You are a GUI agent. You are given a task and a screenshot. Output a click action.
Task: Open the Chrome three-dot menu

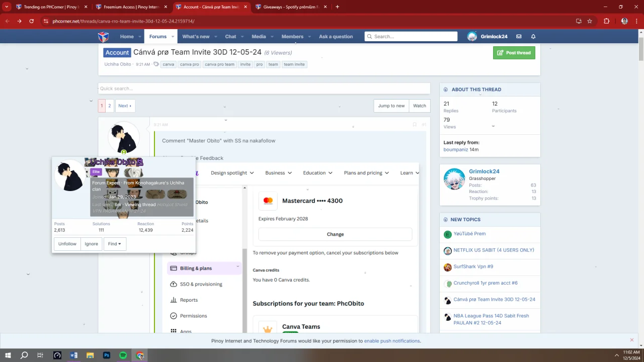pos(636,21)
